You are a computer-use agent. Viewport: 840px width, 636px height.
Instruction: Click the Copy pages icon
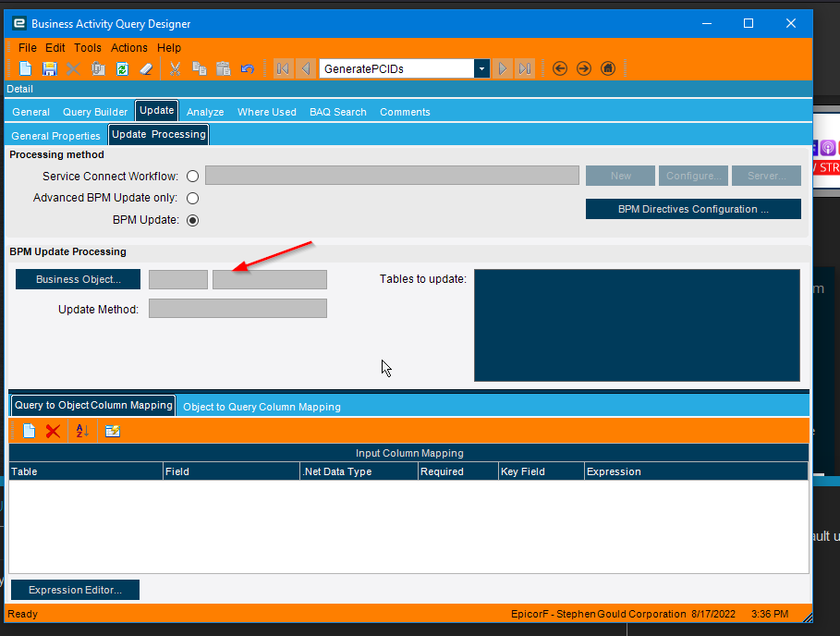coord(200,68)
